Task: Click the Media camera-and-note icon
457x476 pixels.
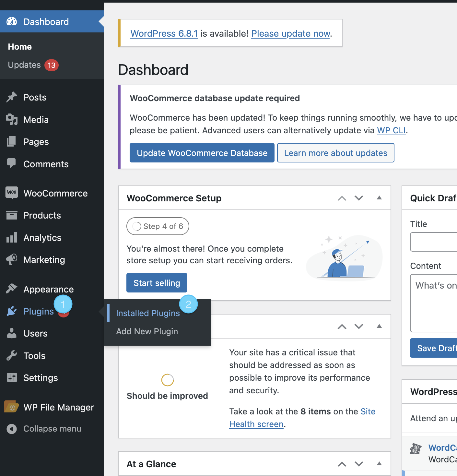Action: tap(12, 119)
